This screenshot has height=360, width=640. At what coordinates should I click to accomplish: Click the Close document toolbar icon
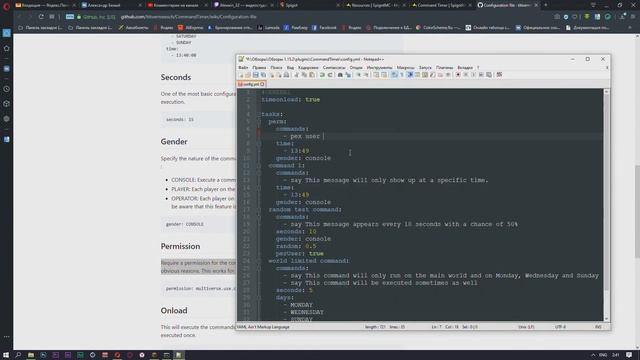click(x=271, y=75)
